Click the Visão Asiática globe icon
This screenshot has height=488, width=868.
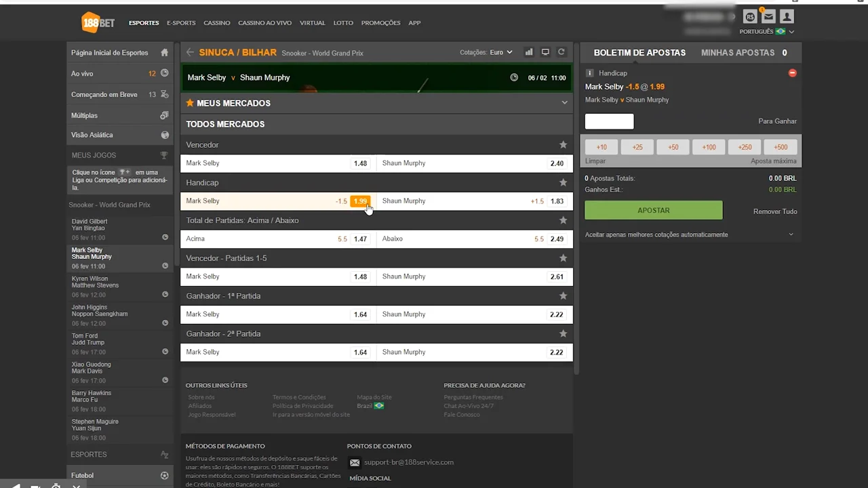pos(165,135)
